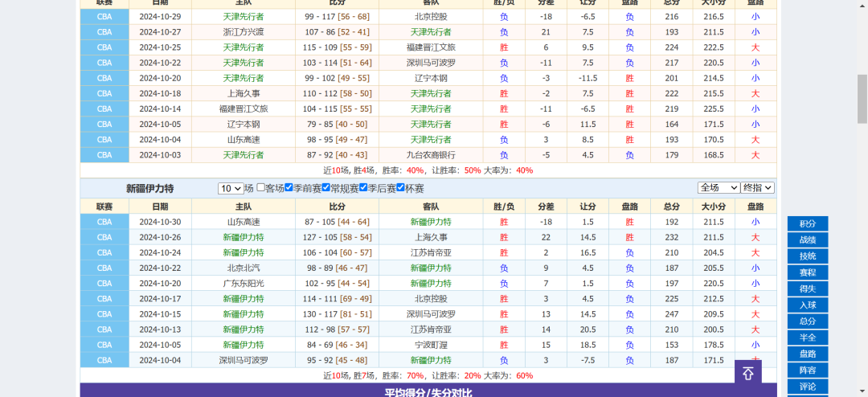Image resolution: width=868 pixels, height=397 pixels.
Task: Open 浙江方兴渡 team link
Action: pos(244,32)
